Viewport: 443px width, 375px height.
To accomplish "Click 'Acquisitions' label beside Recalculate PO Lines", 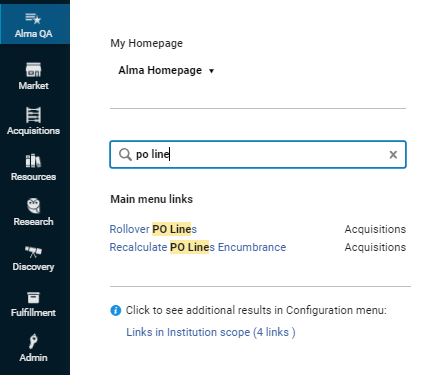I will (x=375, y=247).
